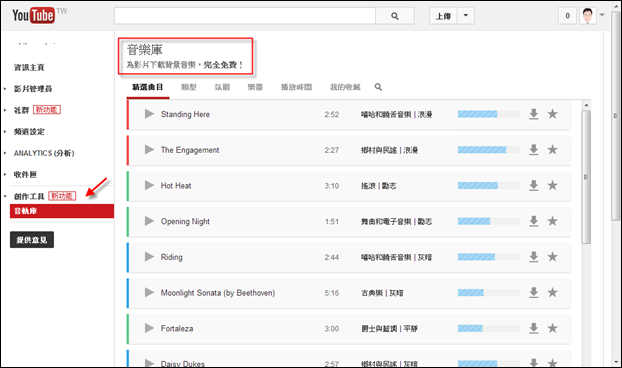The image size is (622, 368).
Task: Click the search magnifier button
Action: coord(395,16)
